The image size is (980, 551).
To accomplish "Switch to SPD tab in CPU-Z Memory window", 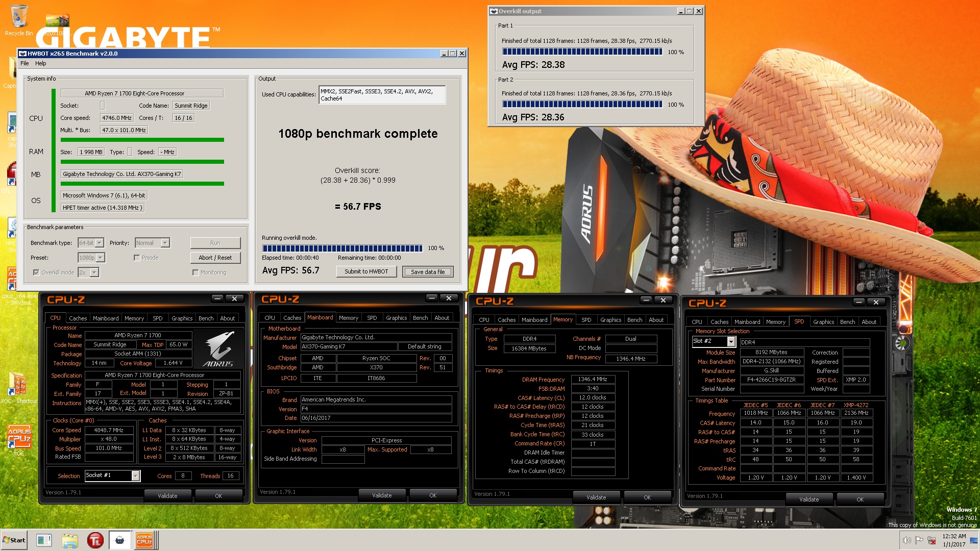I will [x=586, y=320].
